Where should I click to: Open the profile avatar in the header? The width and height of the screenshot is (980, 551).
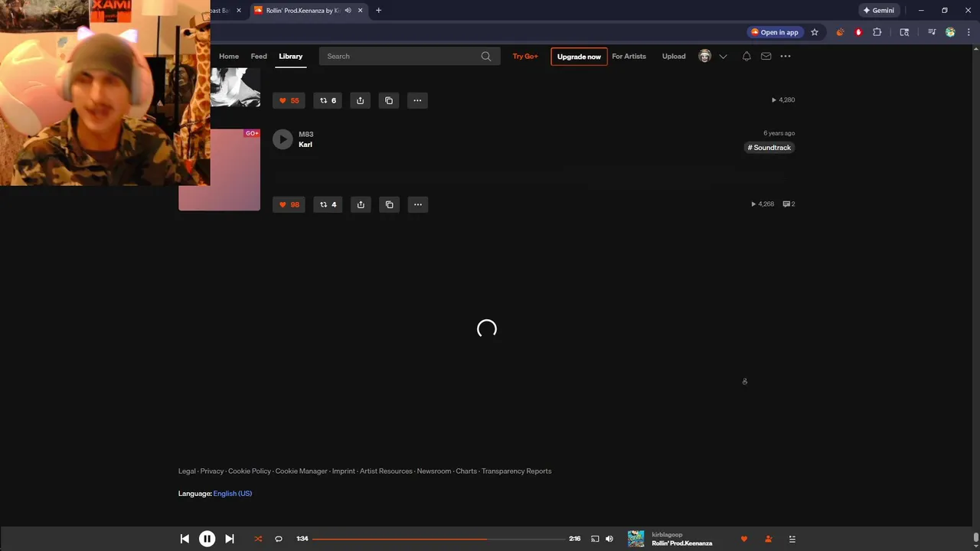(705, 56)
